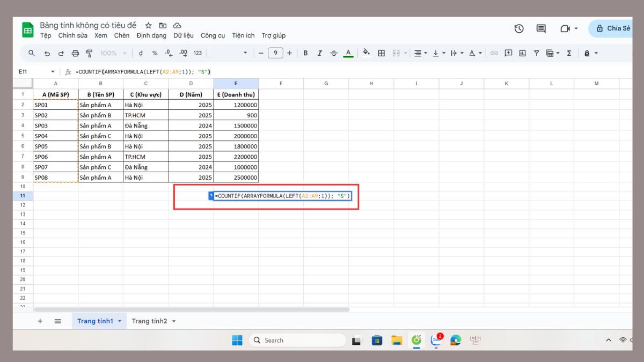Open the Insert chart icon in toolbar
Image resolution: width=644 pixels, height=362 pixels.
523,53
